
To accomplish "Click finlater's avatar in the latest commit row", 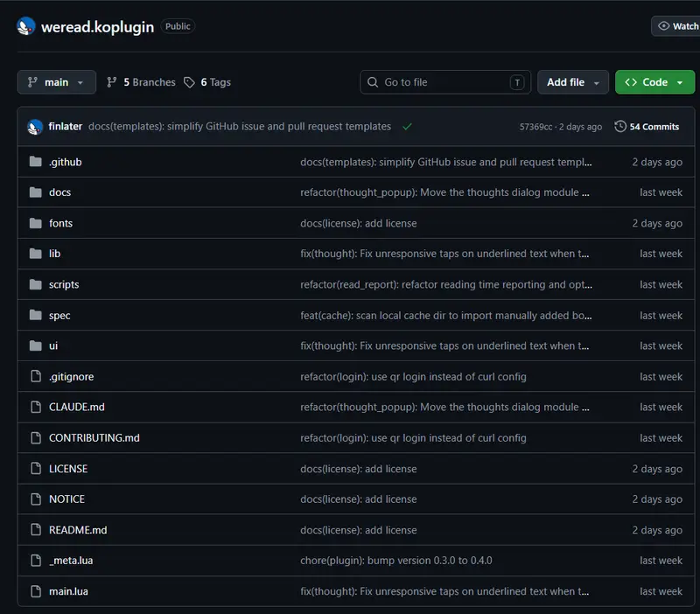I will pyautogui.click(x=35, y=127).
